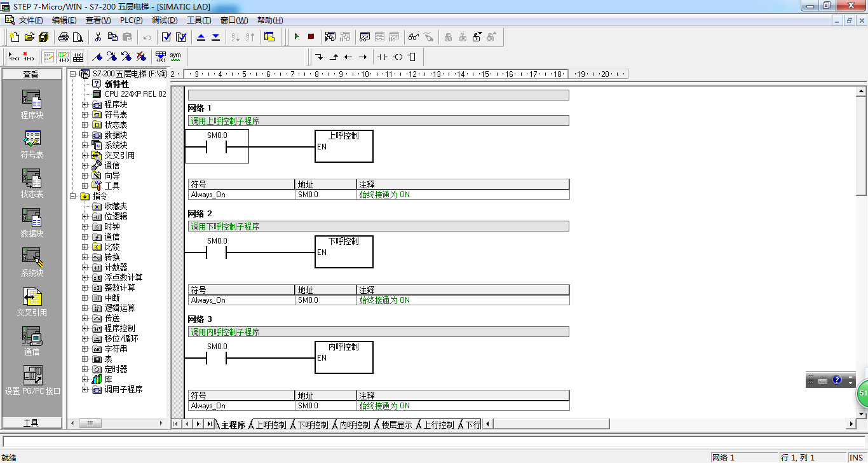This screenshot has height=463, width=868.
Task: Set the PLC to STOP with the red square
Action: (x=311, y=37)
